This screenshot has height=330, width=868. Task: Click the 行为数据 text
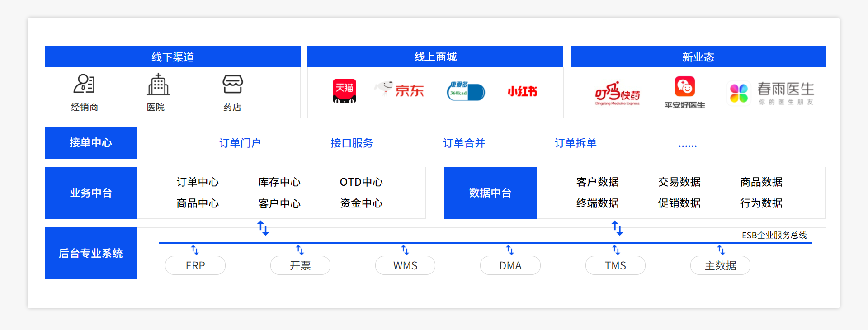(761, 203)
